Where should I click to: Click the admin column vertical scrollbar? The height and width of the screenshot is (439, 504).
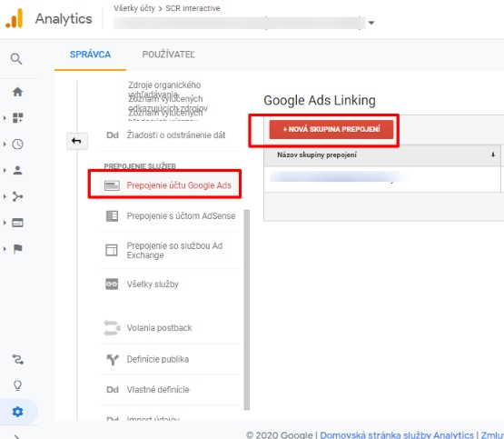[x=247, y=310]
